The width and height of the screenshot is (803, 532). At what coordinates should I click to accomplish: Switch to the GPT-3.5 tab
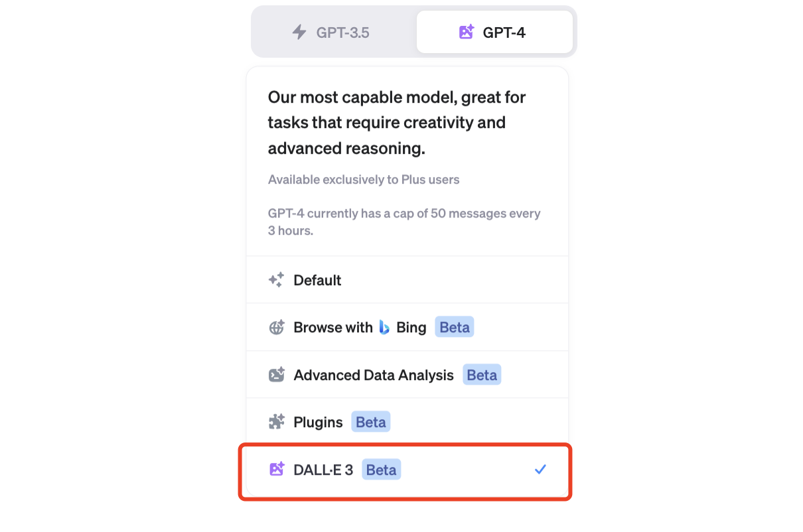click(x=334, y=32)
